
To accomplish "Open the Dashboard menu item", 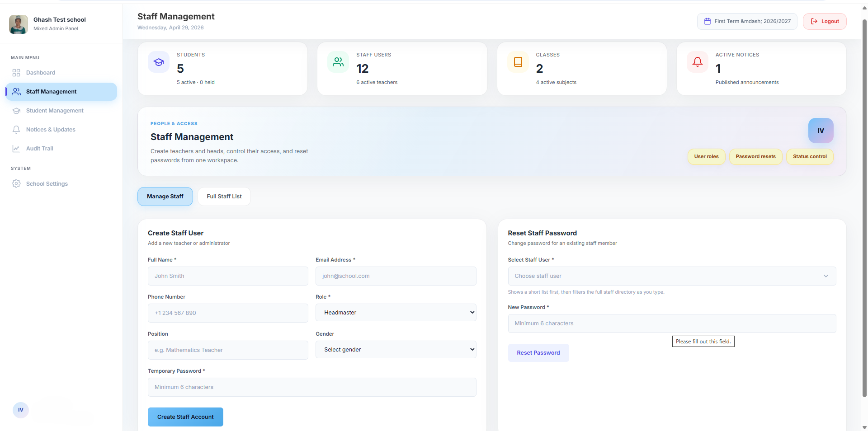I will click(x=61, y=73).
